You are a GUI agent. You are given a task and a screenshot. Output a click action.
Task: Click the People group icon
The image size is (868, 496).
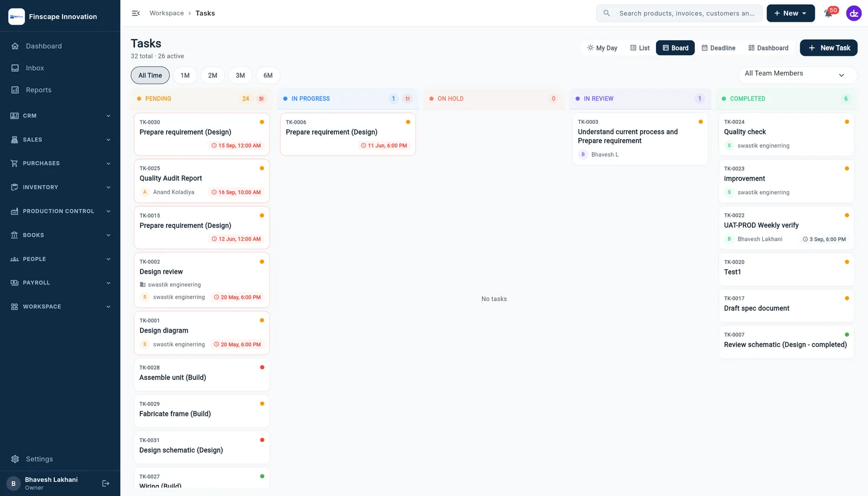(x=15, y=259)
